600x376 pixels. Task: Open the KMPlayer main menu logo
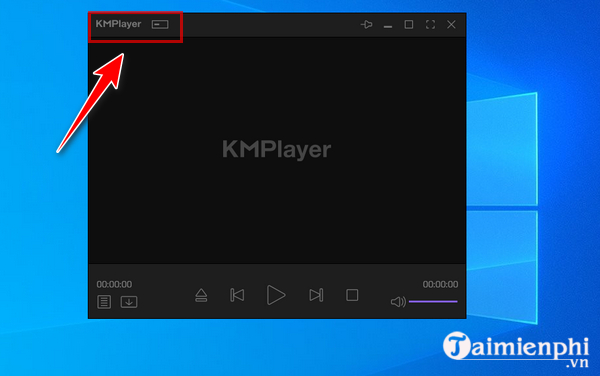tap(118, 24)
